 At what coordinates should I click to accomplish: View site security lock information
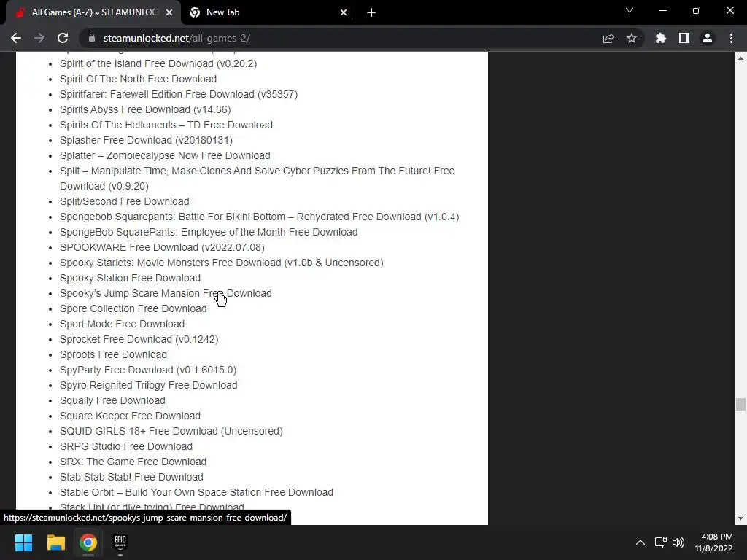(x=92, y=38)
